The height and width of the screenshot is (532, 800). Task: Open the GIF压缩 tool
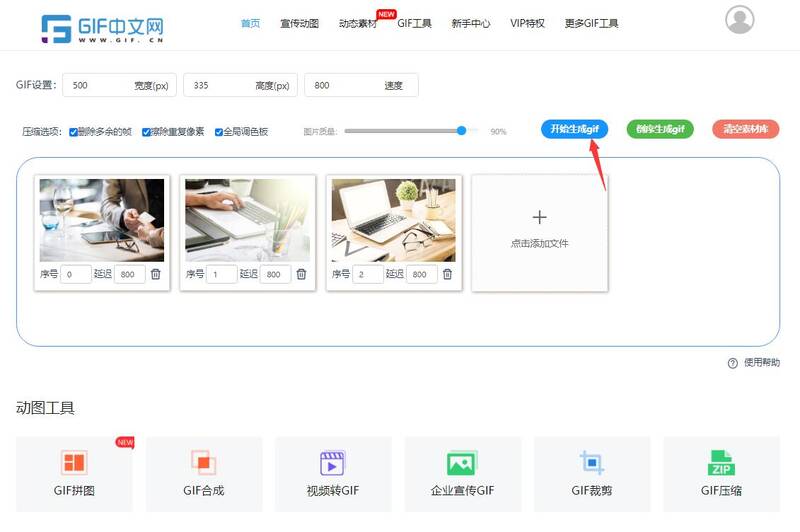(x=721, y=474)
